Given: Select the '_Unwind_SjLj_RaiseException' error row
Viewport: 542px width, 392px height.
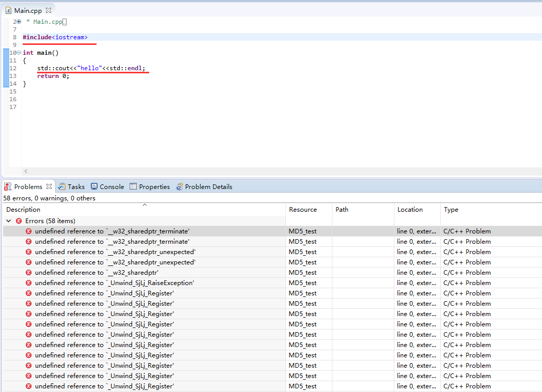Looking at the screenshot, I should tap(273, 283).
